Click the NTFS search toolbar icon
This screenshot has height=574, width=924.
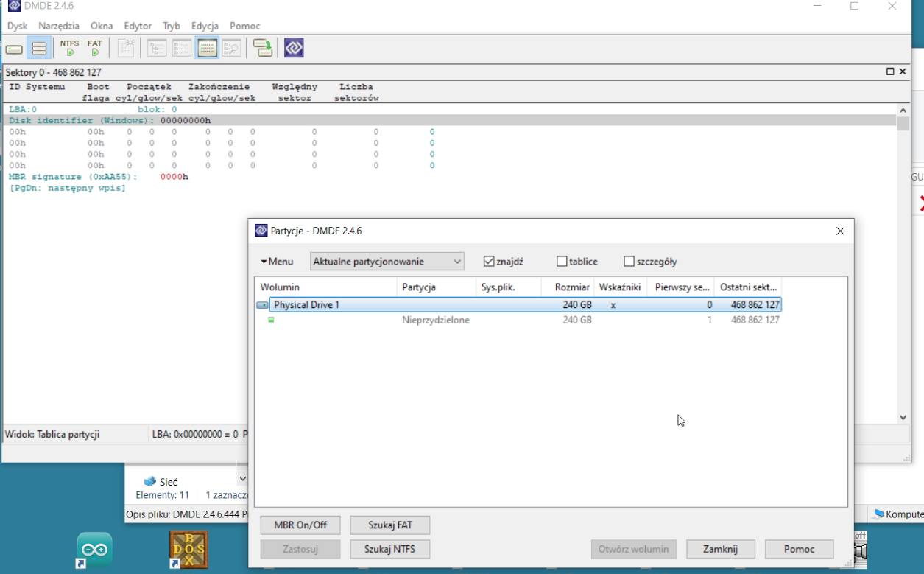point(69,49)
